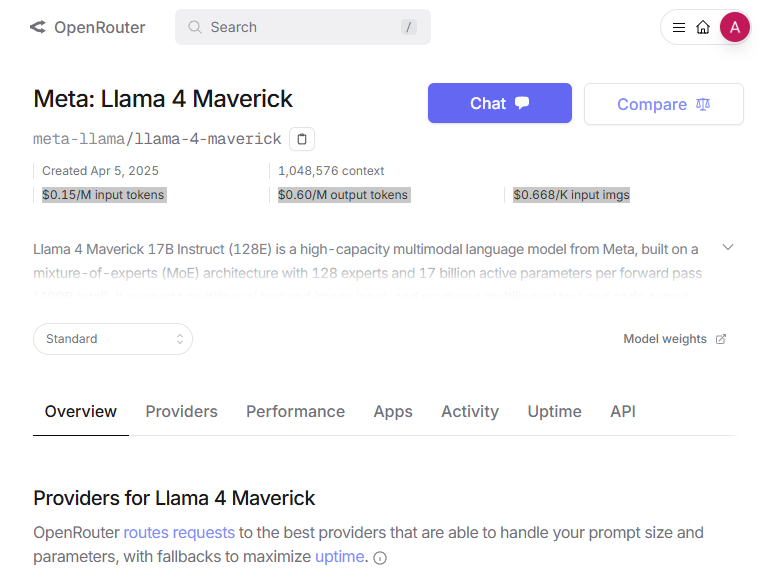773x573 pixels.
Task: Open the hamburger menu icon
Action: tap(679, 28)
